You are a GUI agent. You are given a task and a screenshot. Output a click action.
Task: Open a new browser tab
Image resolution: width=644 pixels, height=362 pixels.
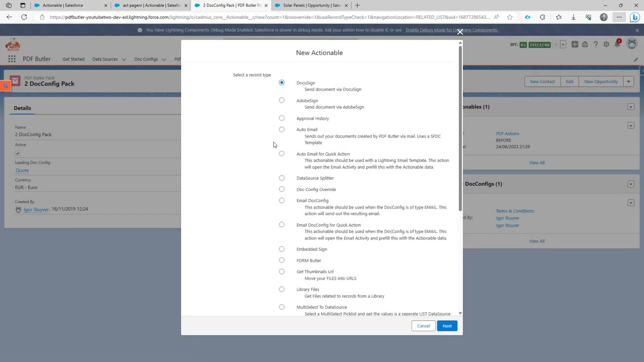tap(357, 5)
